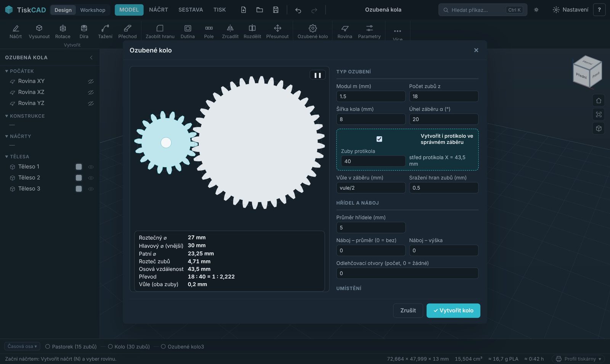Image resolution: width=610 pixels, height=364 pixels.
Task: Activate the Zrcadlit mirror tool
Action: tap(230, 32)
